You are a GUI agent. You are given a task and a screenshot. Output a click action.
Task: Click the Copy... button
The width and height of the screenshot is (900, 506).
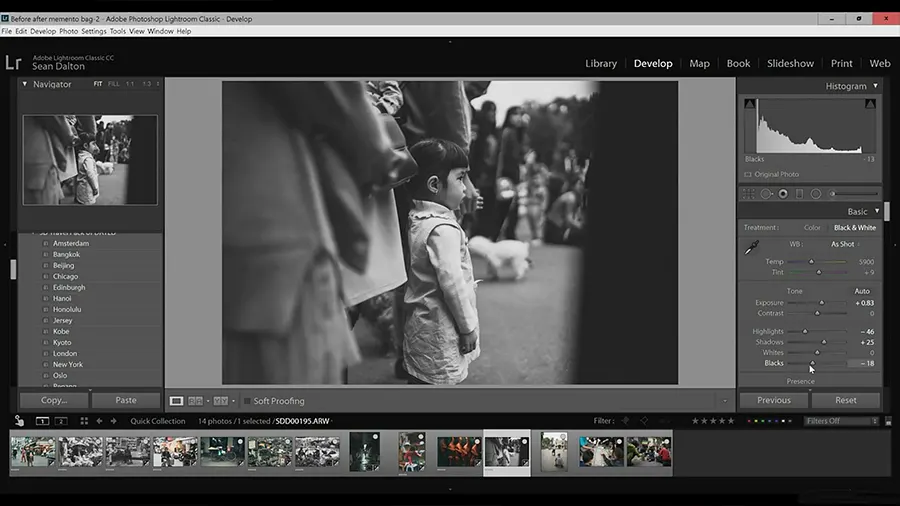[x=54, y=400]
